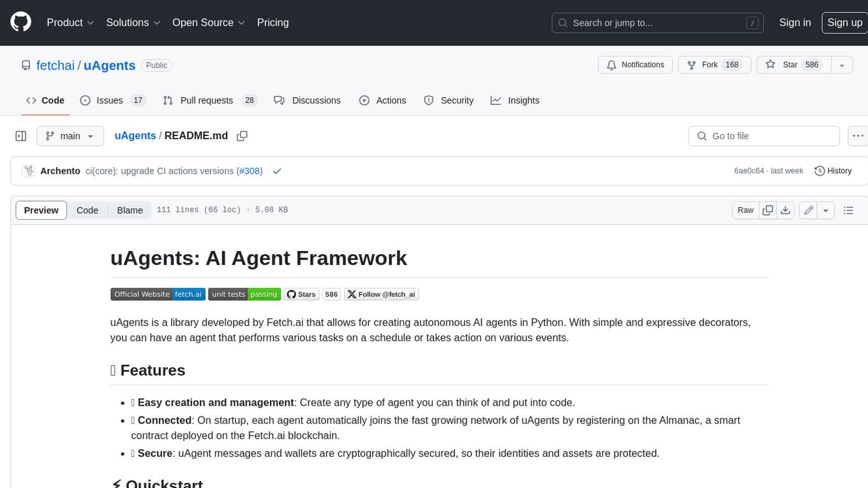The image size is (868, 488).
Task: Click the Official Website fetch.ai badge
Action: click(x=158, y=294)
